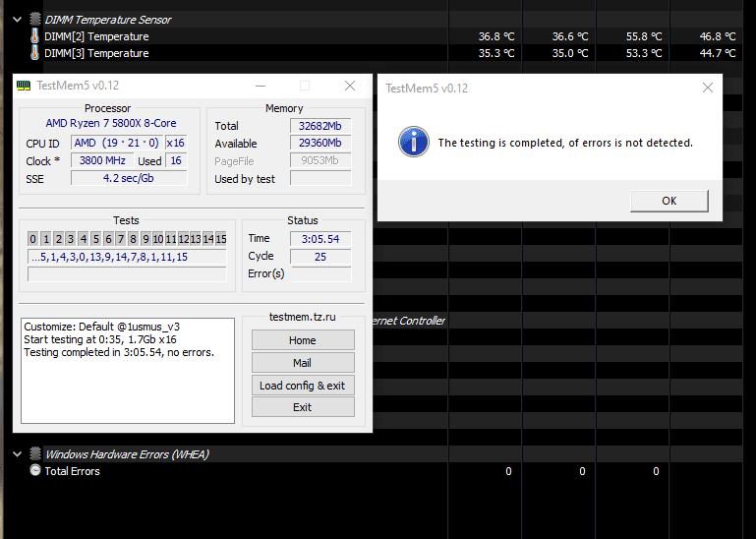
Task: Click DIMM[2] value 55.8 °C
Action: (644, 36)
